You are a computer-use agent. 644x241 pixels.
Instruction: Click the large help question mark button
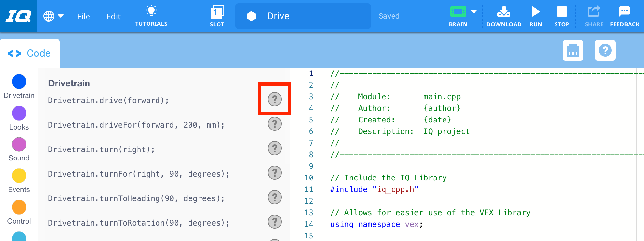605,51
